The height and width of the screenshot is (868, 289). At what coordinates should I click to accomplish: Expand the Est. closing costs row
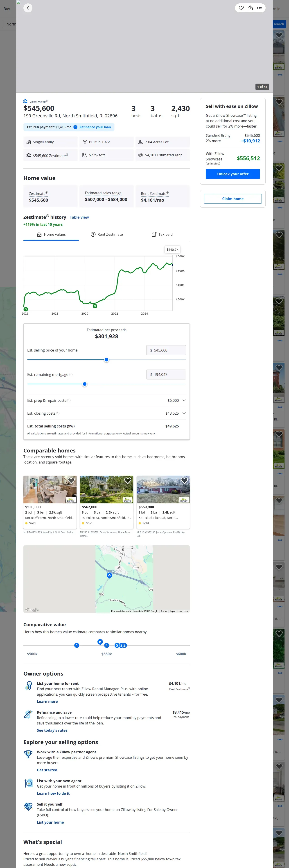(x=106, y=413)
